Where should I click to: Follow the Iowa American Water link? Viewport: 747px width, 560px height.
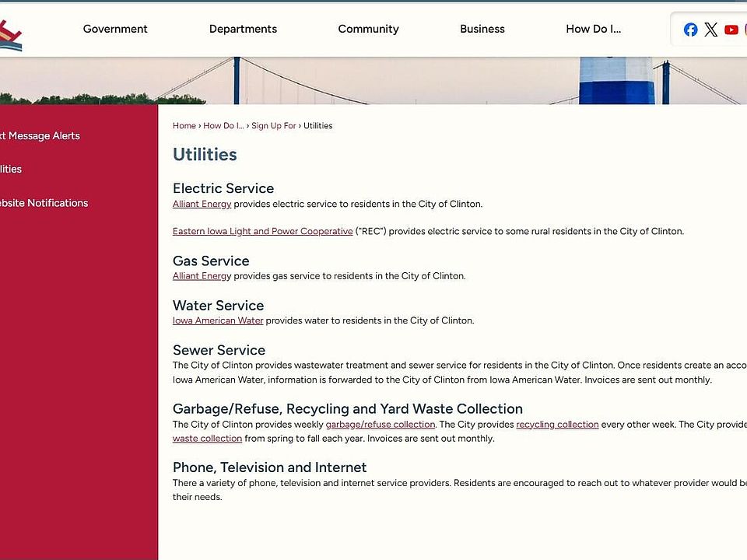[x=218, y=320]
